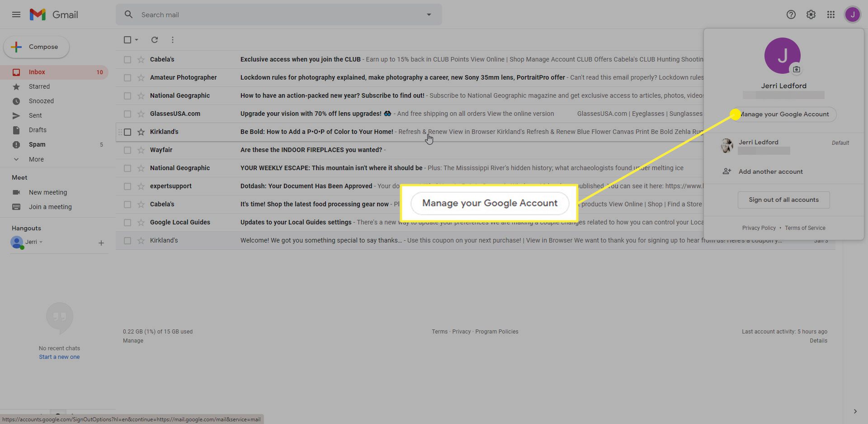Image resolution: width=868 pixels, height=424 pixels.
Task: Change profile picture camera icon
Action: [797, 70]
